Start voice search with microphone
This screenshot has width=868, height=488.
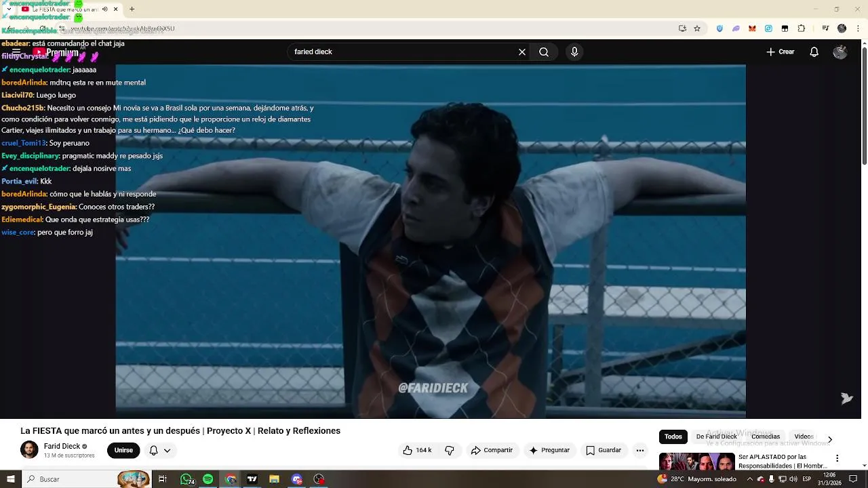tap(574, 52)
